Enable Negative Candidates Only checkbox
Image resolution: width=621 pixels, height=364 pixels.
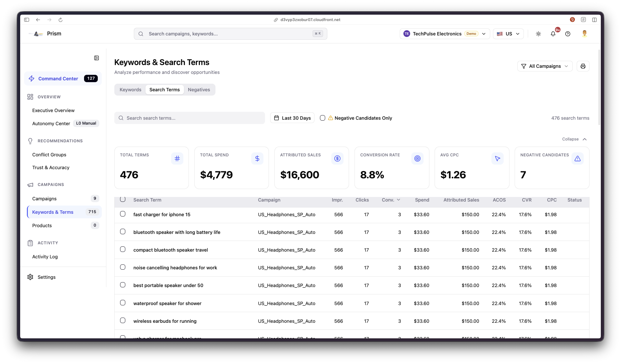[x=322, y=118]
